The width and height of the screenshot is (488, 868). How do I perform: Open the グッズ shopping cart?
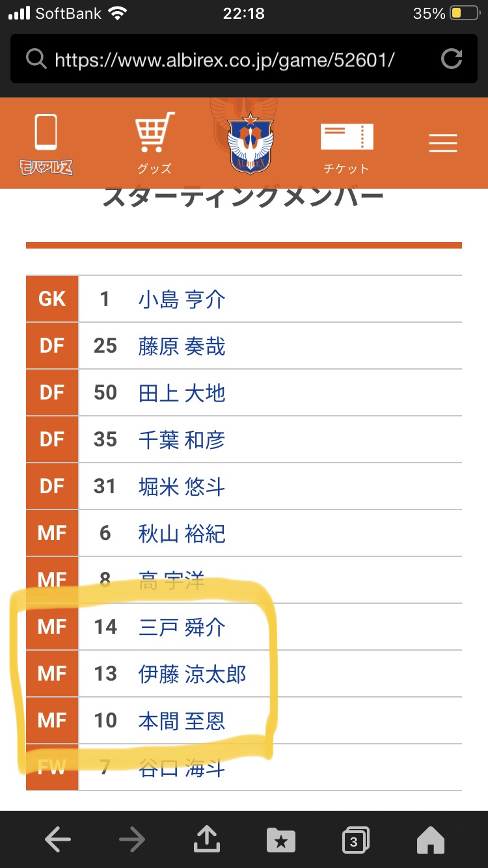click(154, 144)
